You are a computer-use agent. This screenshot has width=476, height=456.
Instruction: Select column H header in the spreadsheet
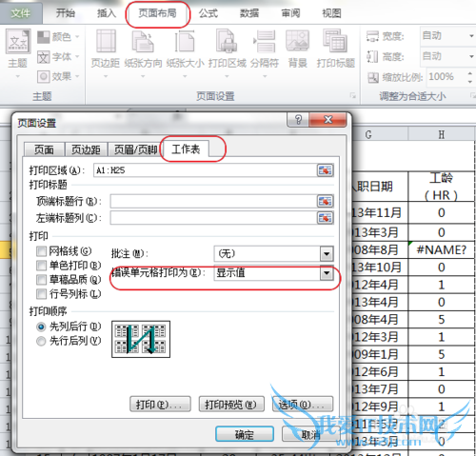(442, 134)
